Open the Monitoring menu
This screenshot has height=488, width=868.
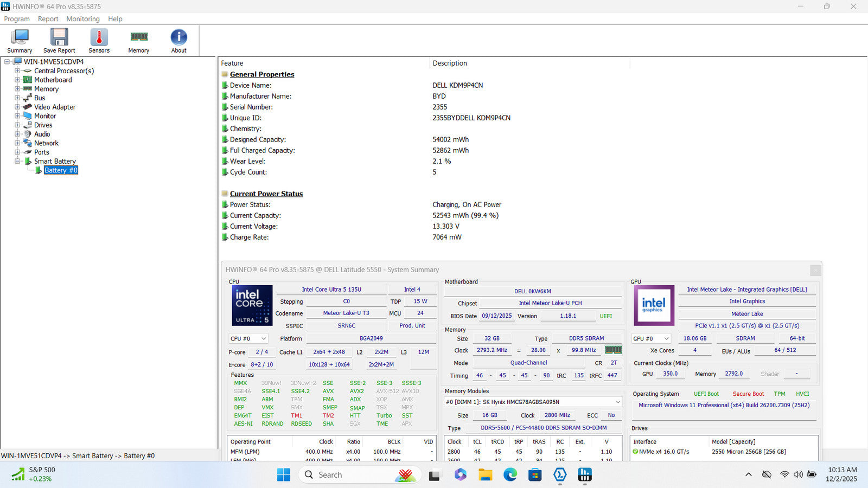83,19
